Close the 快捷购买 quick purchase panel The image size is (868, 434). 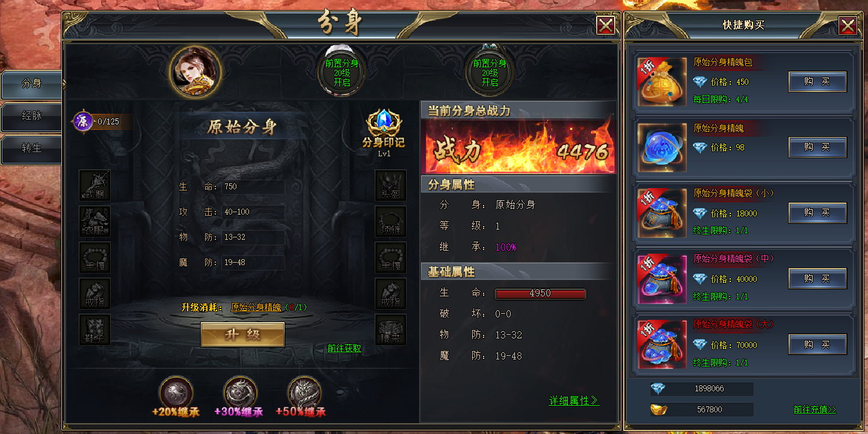[x=848, y=25]
